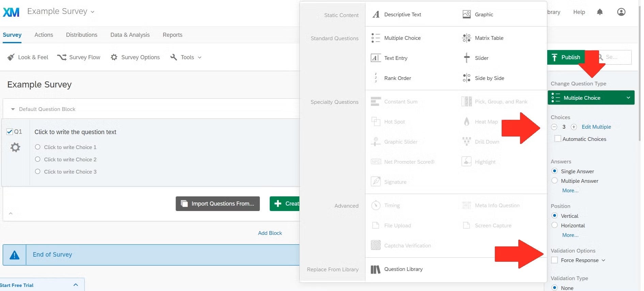Click Import Questions From button
644x291 pixels.
click(x=218, y=204)
